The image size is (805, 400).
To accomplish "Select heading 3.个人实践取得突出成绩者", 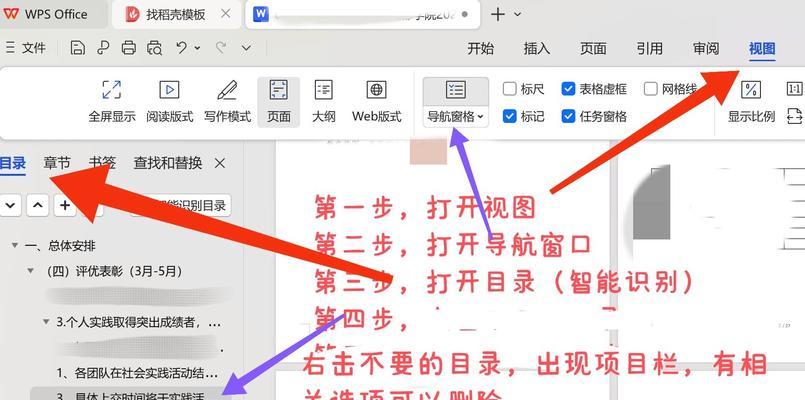I will pos(139,323).
